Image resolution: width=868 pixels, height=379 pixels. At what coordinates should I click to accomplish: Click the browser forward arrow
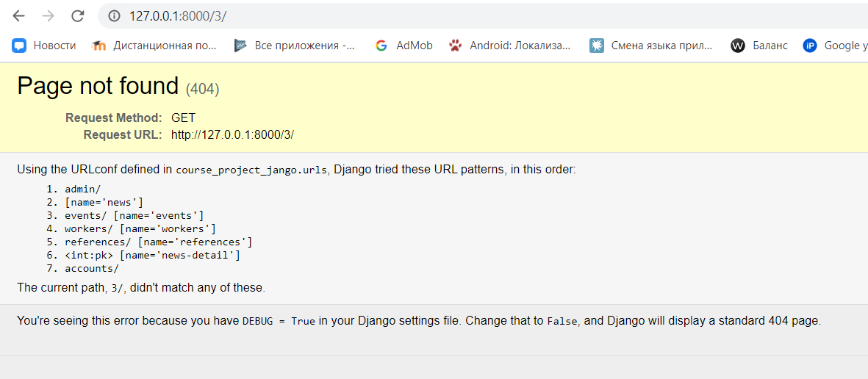pyautogui.click(x=49, y=16)
